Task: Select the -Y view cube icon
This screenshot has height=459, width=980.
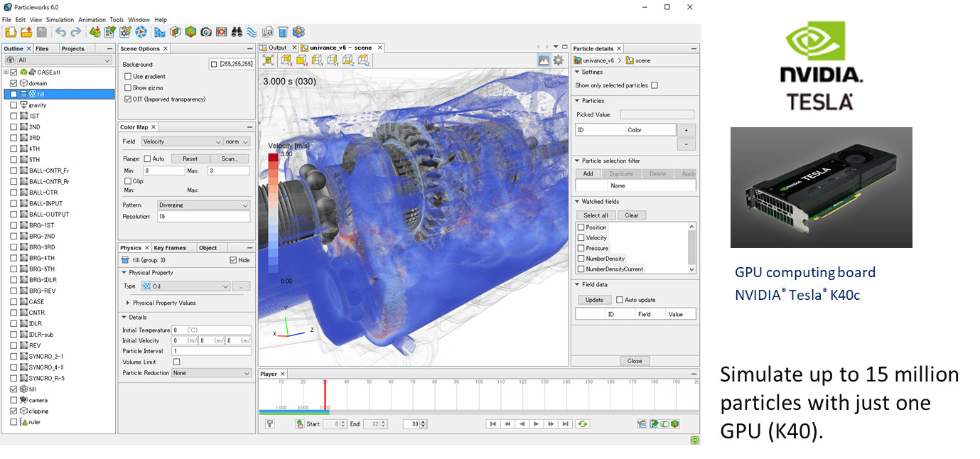Action: [x=316, y=60]
